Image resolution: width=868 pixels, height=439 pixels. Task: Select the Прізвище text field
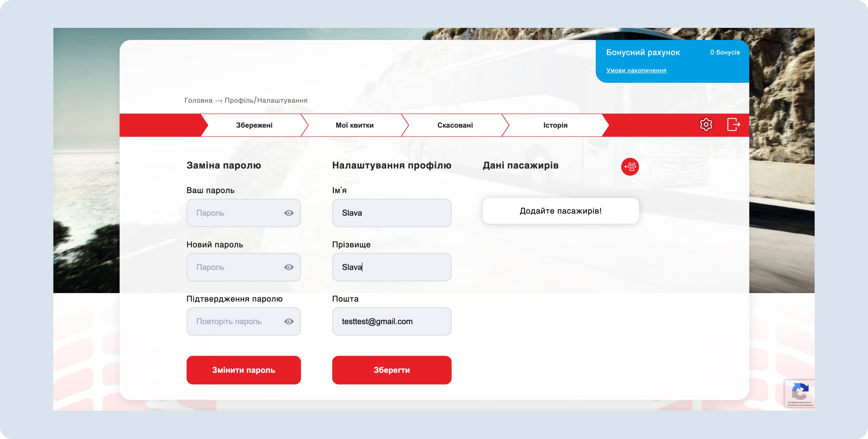click(x=391, y=267)
